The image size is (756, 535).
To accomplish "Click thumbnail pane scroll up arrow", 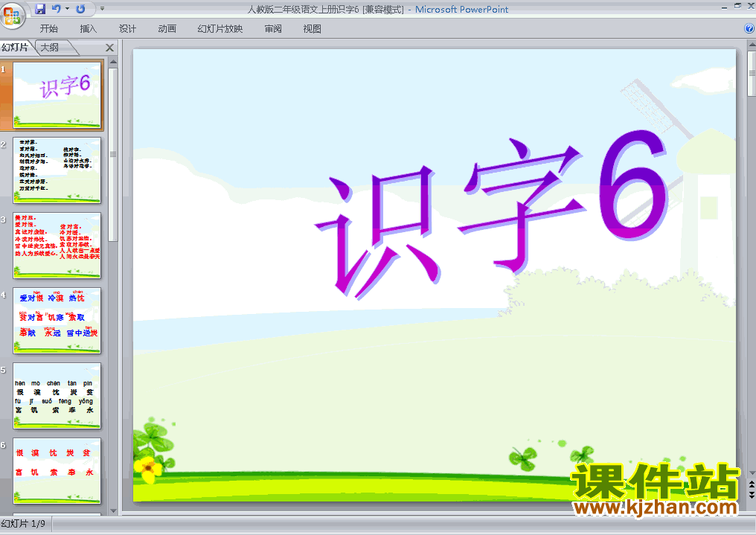I will (x=113, y=62).
